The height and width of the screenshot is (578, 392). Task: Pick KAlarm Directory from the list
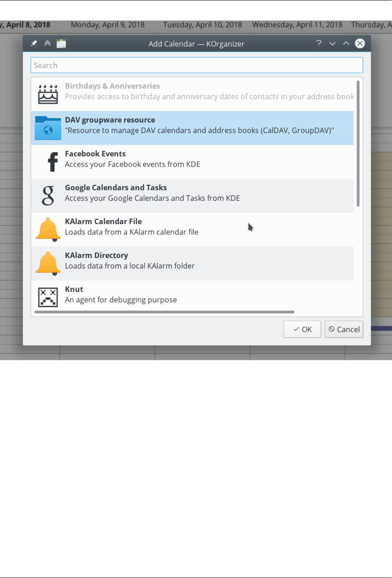[192, 263]
